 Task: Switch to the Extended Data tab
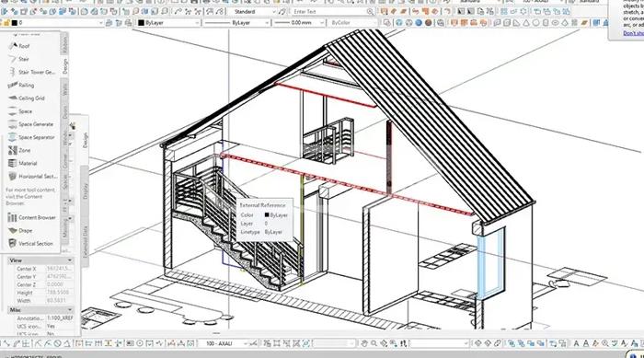[x=86, y=241]
